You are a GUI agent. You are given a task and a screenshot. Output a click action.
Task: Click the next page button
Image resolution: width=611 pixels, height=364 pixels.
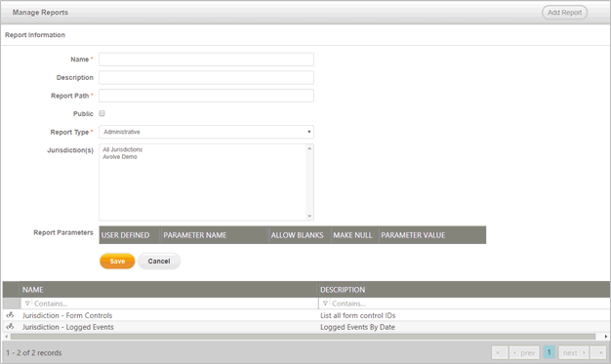pyautogui.click(x=574, y=352)
